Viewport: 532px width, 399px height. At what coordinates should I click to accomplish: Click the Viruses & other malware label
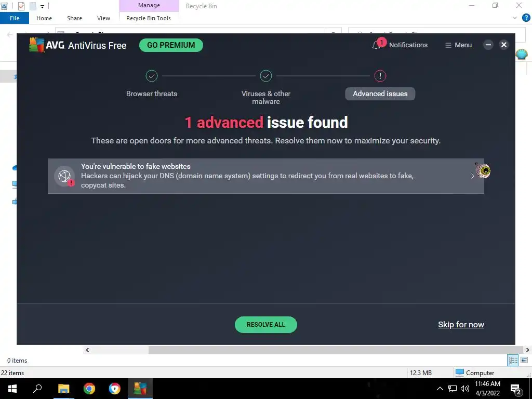[x=266, y=97]
